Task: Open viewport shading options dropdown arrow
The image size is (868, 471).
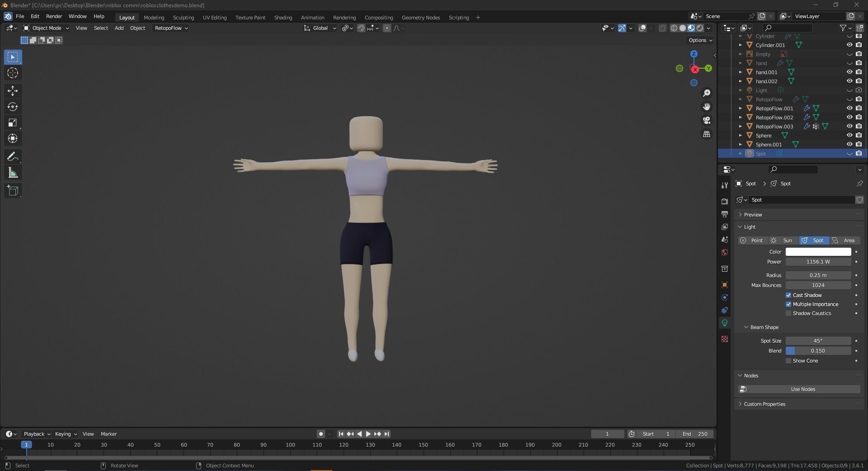Action: [709, 28]
